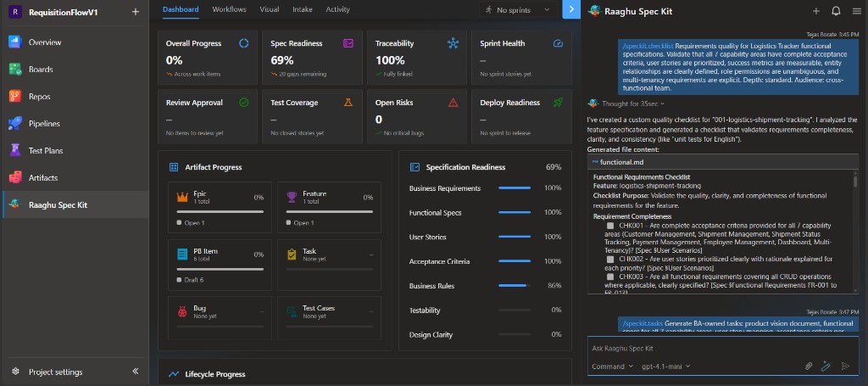Screen dimensions: 868x386
Task: Open the gpt-4.1-mini model dropdown
Action: click(666, 366)
